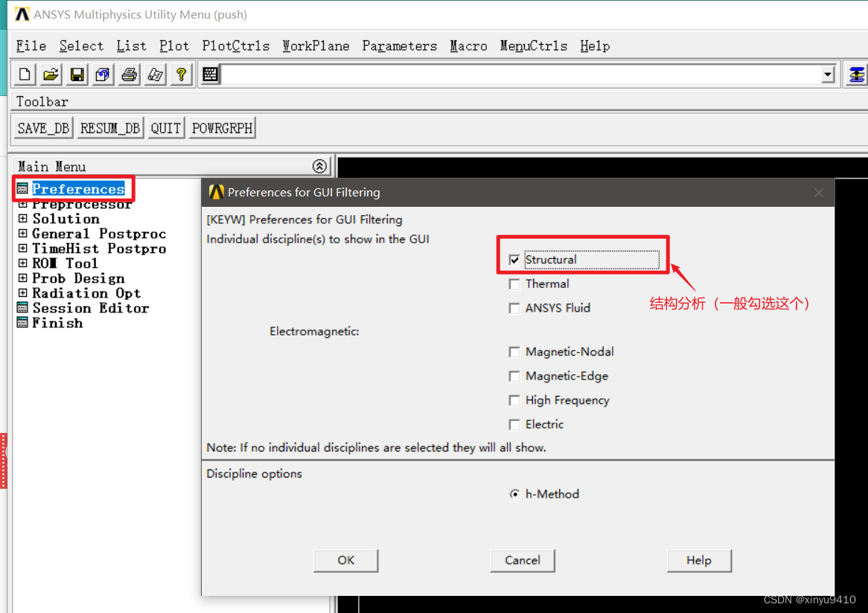Open the MenuCtrls menu
868x613 pixels.
(534, 46)
